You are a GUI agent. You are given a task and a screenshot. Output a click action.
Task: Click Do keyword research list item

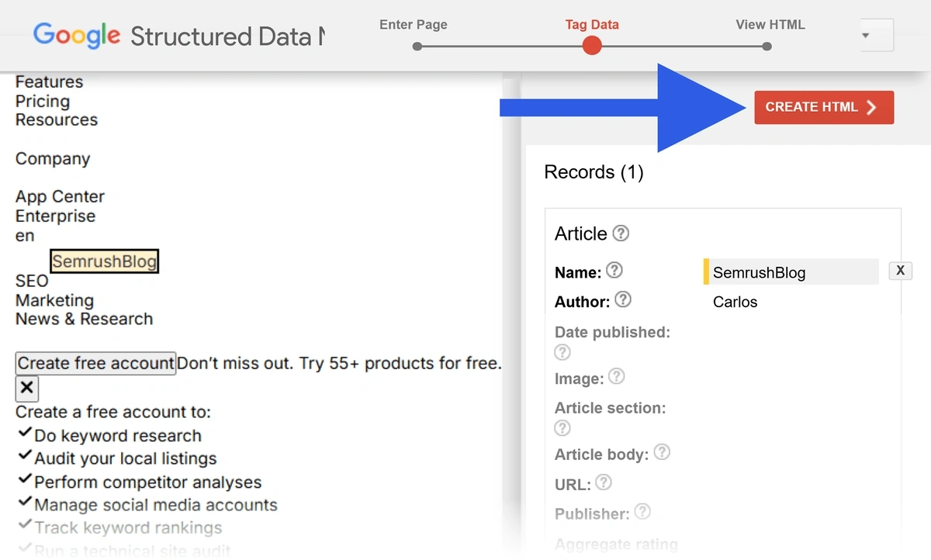point(118,436)
